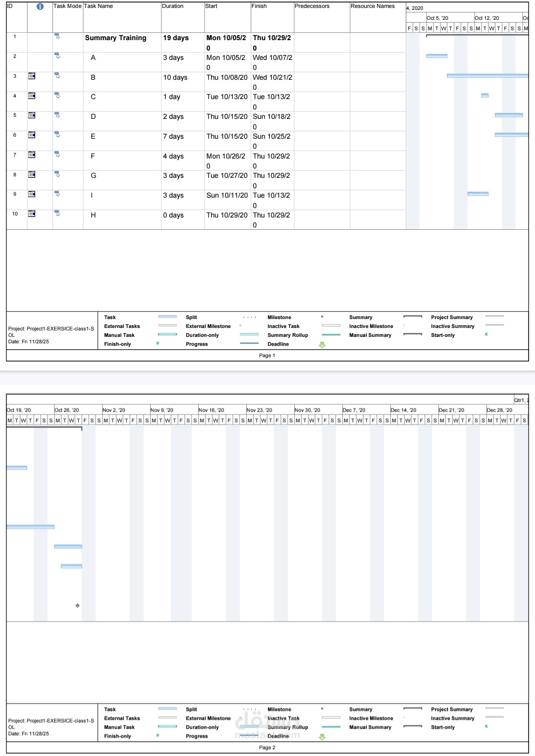
Task: Click the task mode icon in task H row
Action: [x=57, y=213]
